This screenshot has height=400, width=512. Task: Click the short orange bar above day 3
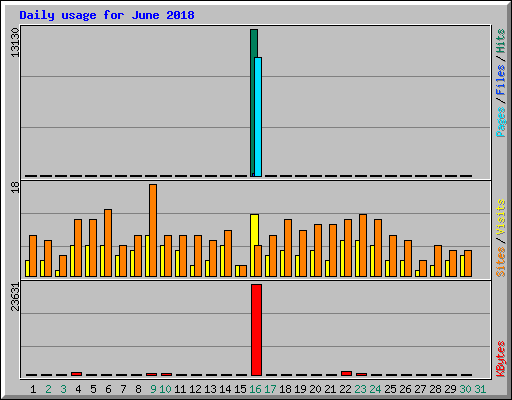63,266
